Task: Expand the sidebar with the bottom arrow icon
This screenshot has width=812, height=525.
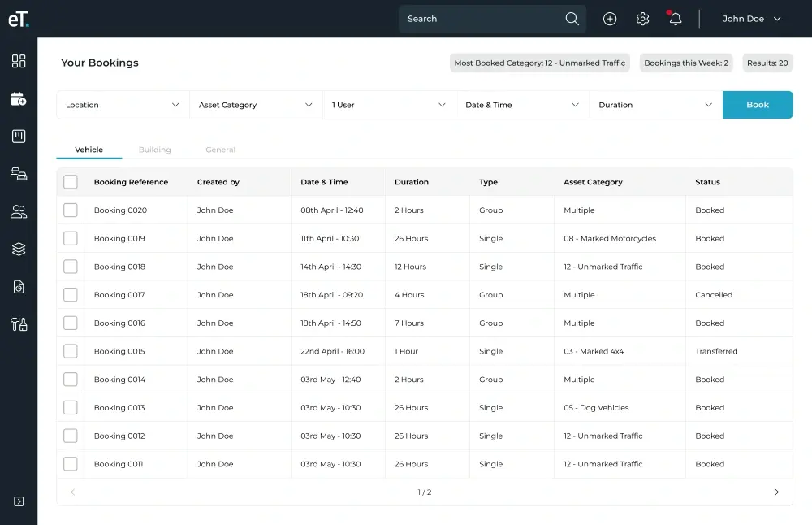Action: pos(19,501)
